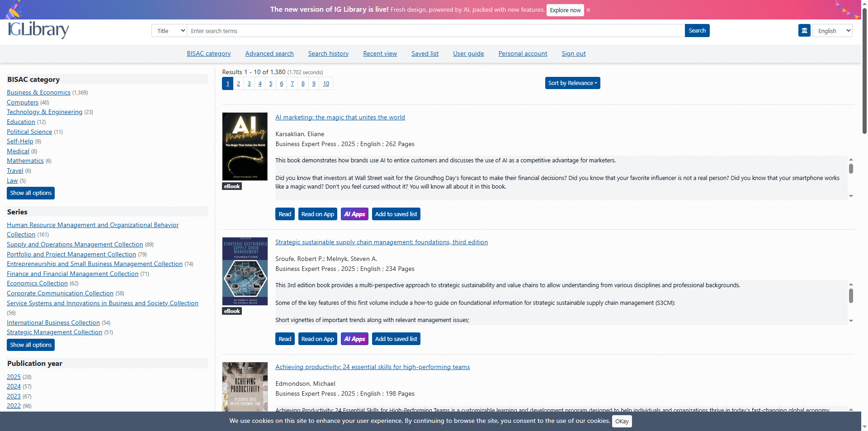Viewport: 868px width, 431px height.
Task: Go to results page 2
Action: pyautogui.click(x=238, y=84)
